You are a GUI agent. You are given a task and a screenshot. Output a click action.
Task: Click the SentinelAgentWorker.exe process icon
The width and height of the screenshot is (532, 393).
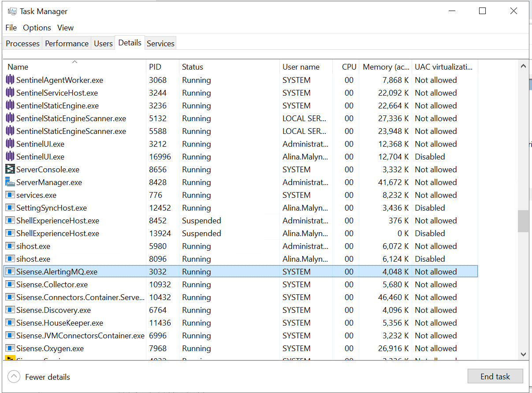click(x=10, y=80)
